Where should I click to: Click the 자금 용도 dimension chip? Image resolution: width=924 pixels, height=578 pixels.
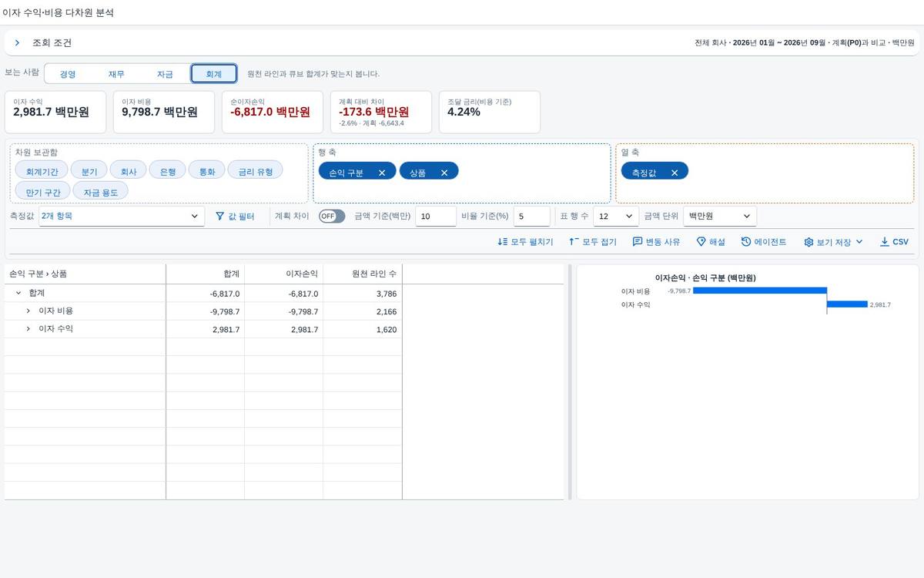[x=101, y=191]
